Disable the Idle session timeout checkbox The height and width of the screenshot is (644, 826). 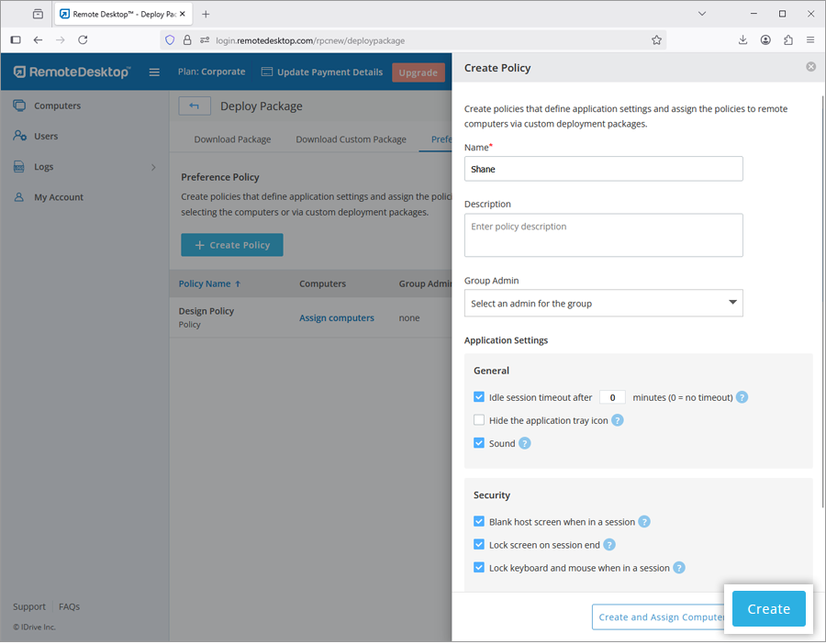479,397
